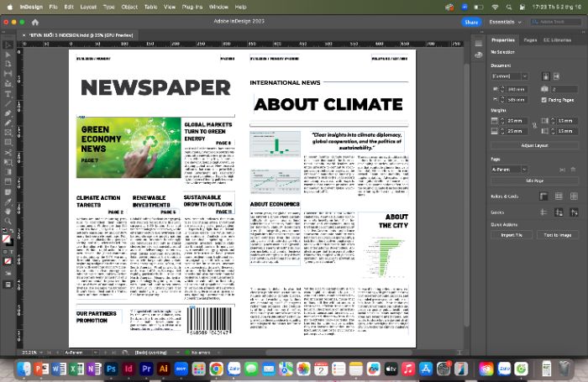588x382 pixels.
Task: Click the Text to Image button
Action: (x=557, y=235)
